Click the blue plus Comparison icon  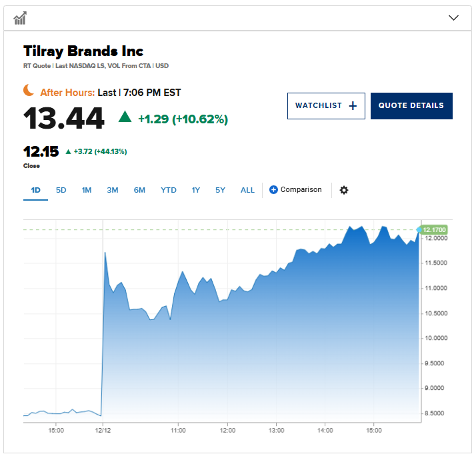click(x=273, y=190)
